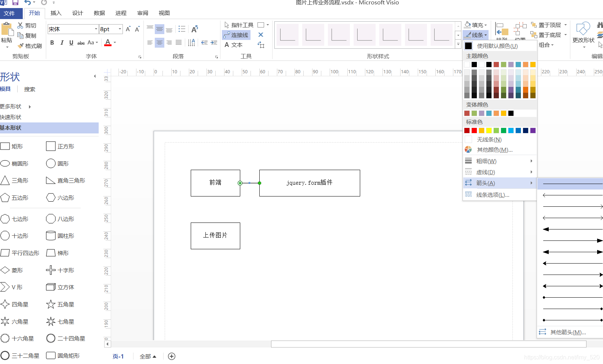Switch to the Data (数据) tab
The height and width of the screenshot is (364, 603).
coord(99,13)
